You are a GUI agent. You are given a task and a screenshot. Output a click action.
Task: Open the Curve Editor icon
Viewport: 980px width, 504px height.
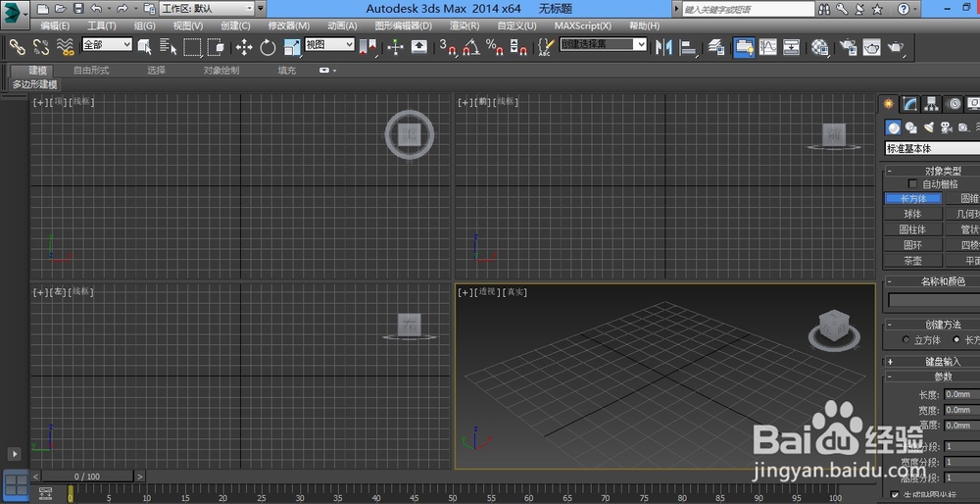pos(767,47)
